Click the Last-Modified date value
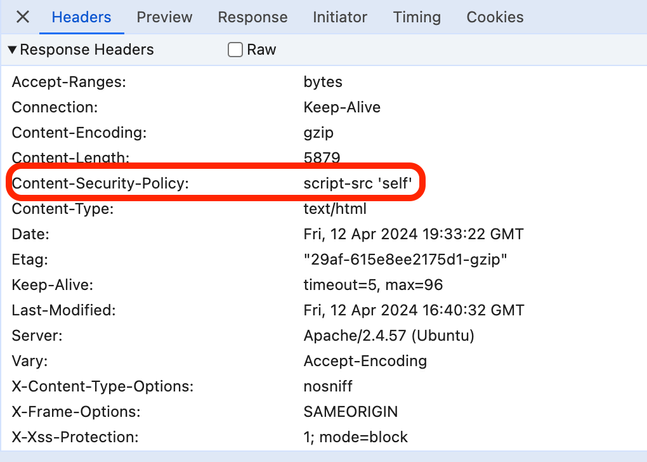Image resolution: width=647 pixels, height=462 pixels. point(413,311)
